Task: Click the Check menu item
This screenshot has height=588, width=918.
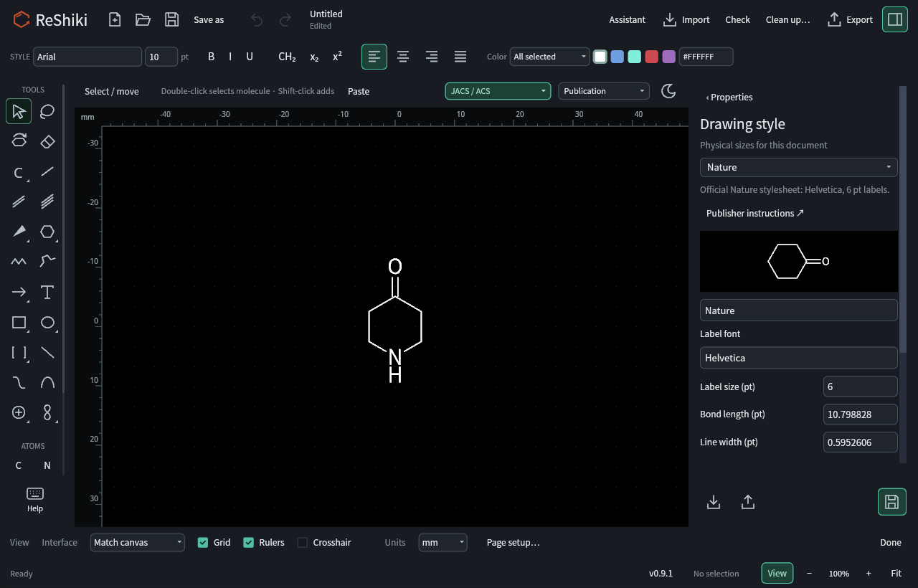Action: (737, 19)
